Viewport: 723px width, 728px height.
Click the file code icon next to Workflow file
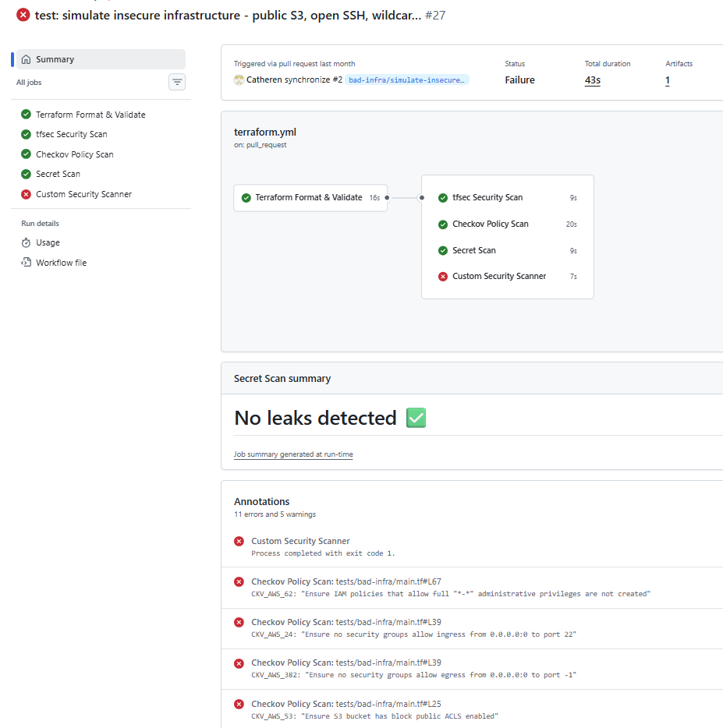tap(26, 263)
